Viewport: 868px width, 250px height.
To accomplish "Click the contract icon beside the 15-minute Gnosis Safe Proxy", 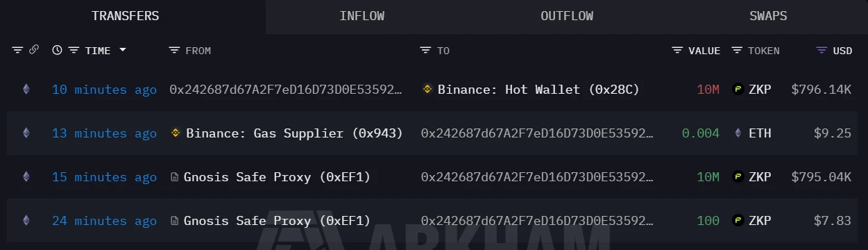I will tap(175, 177).
